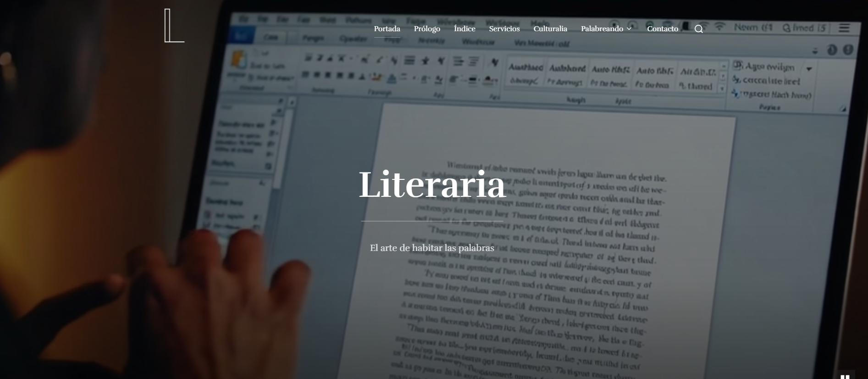Click the Literaria hero title
Viewport: 868px width, 379px height.
(432, 184)
